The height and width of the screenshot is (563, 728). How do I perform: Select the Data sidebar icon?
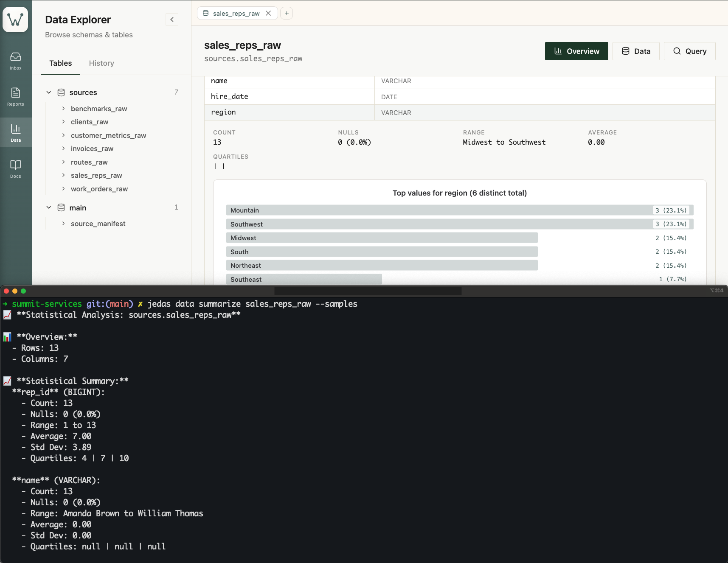[x=16, y=132]
